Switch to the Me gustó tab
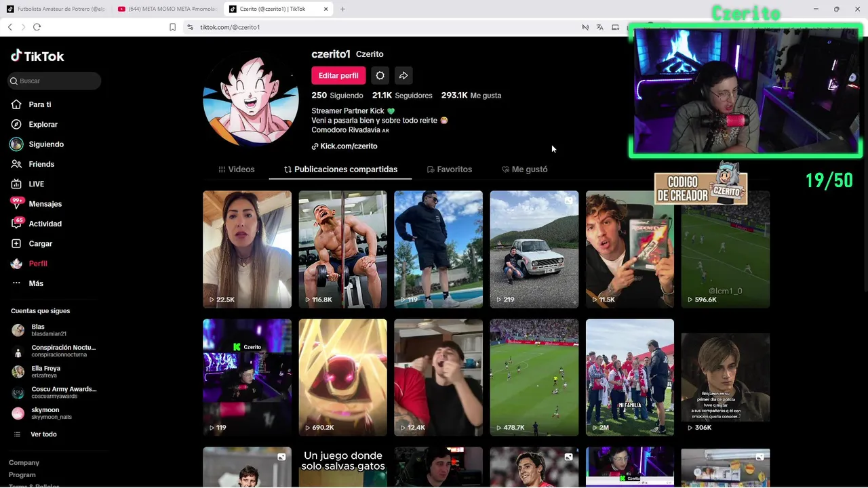The width and height of the screenshot is (868, 488). (x=524, y=169)
